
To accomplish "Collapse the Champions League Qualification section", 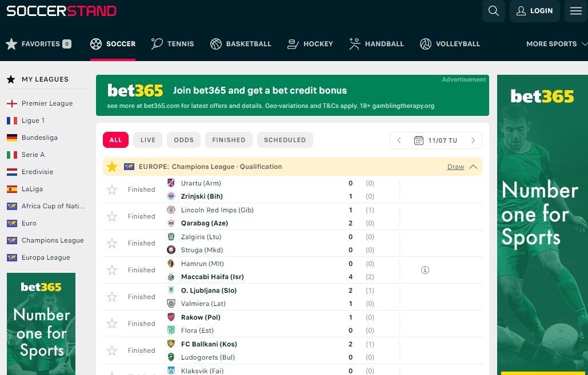I will [473, 167].
